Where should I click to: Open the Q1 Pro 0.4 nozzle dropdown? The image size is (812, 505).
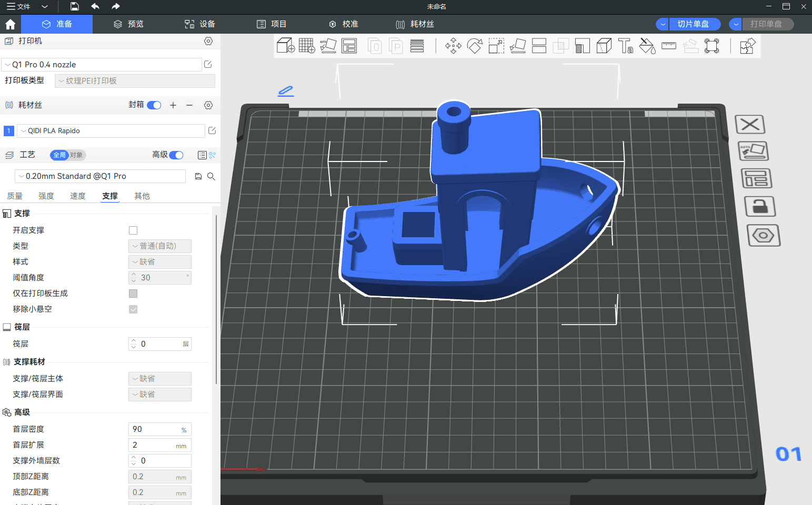click(102, 65)
